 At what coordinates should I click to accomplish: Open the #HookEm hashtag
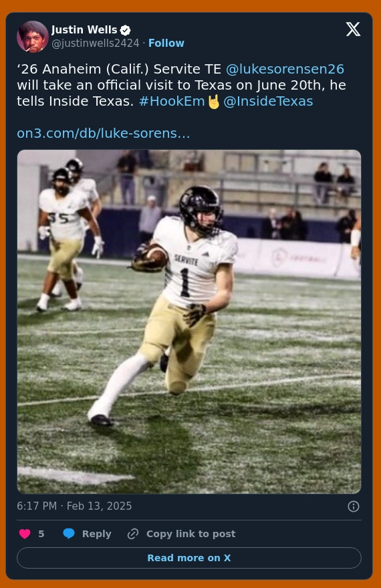tap(172, 101)
